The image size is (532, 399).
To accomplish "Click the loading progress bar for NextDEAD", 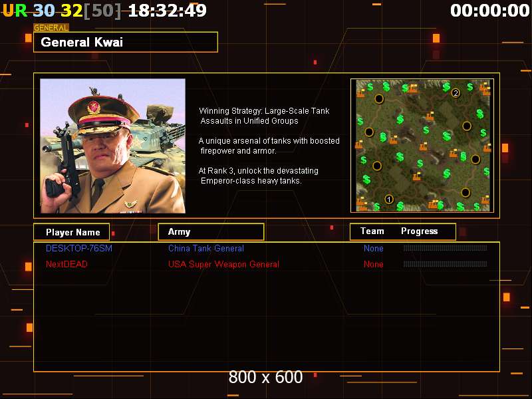I will click(x=445, y=265).
